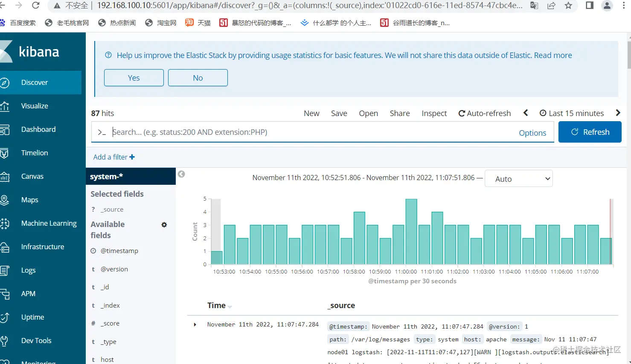Open the 百度搜索 bookmark
The width and height of the screenshot is (631, 364).
(x=19, y=23)
